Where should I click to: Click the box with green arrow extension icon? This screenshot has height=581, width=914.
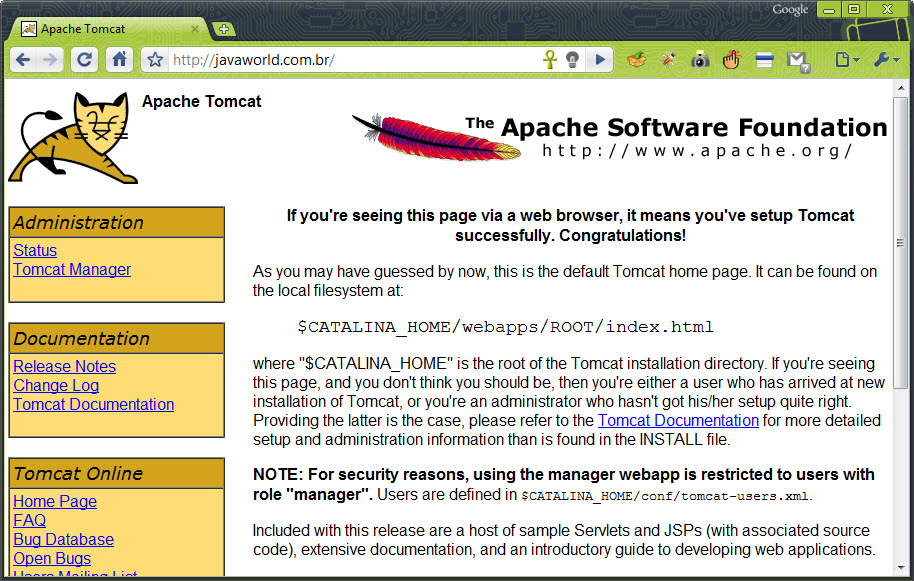(x=637, y=59)
